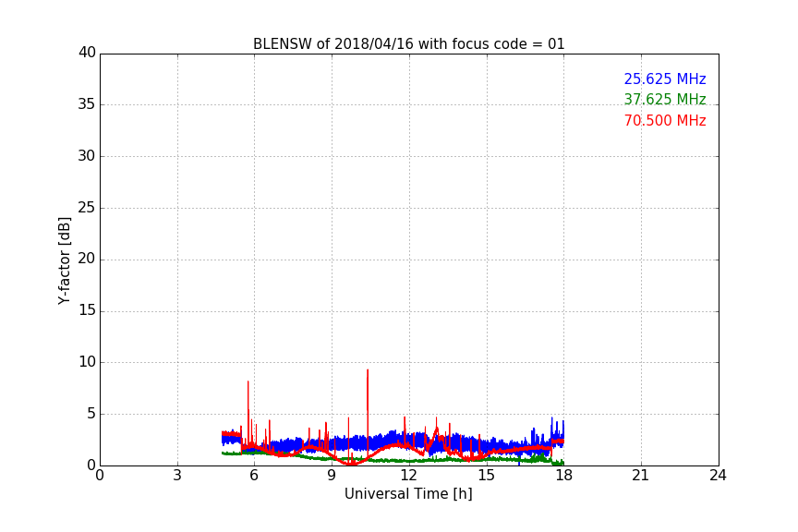Click the y-axis tick label '5'
The height and width of the screenshot is (532, 798).
point(91,414)
